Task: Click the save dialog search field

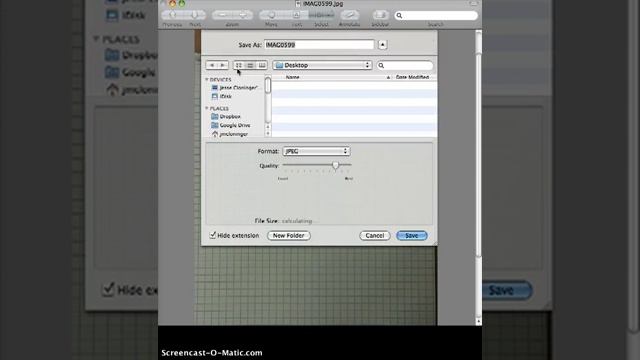Action: 405,65
